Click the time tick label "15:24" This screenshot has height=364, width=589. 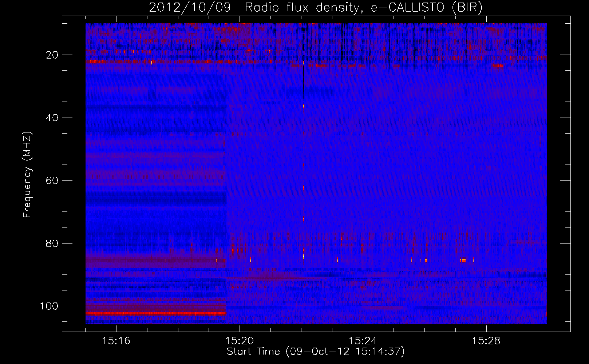363,341
